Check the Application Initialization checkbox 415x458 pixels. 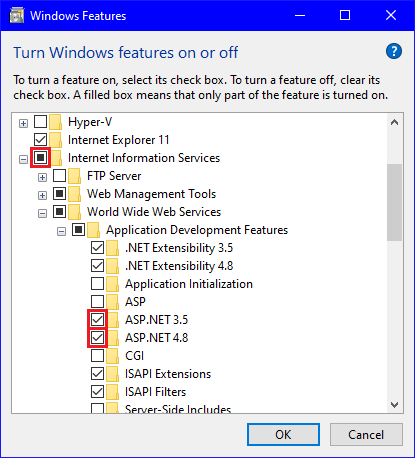tap(97, 284)
